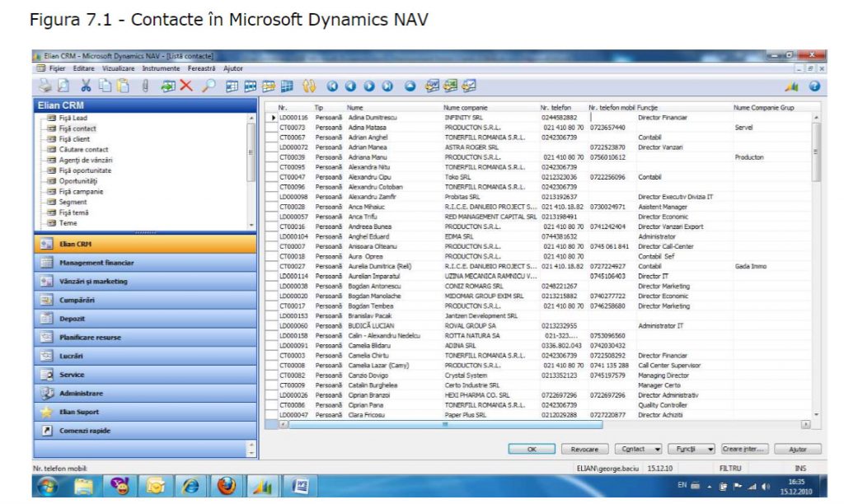Open the Ajutor menu in the menu bar
This screenshot has width=844, height=504.
point(233,68)
